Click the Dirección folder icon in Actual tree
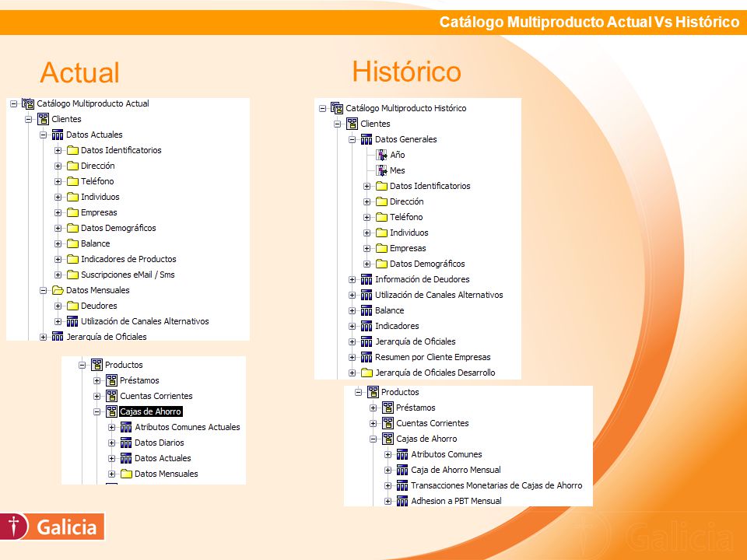Image resolution: width=747 pixels, height=560 pixels. (x=72, y=166)
